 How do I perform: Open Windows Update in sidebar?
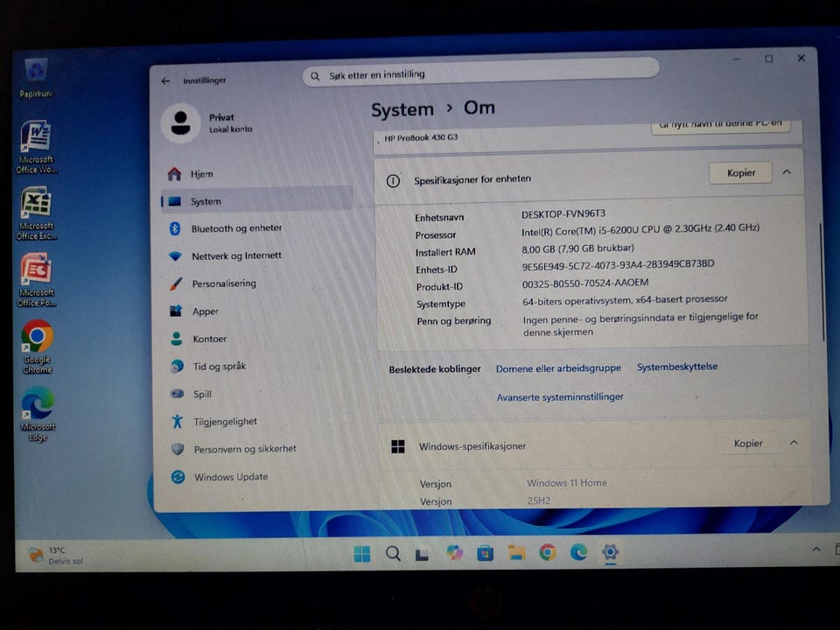pyautogui.click(x=230, y=477)
